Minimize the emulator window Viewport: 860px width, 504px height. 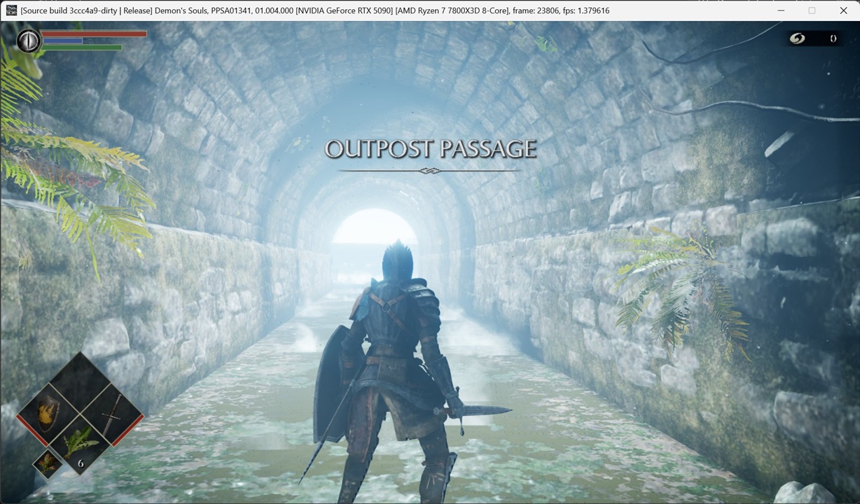click(x=780, y=10)
